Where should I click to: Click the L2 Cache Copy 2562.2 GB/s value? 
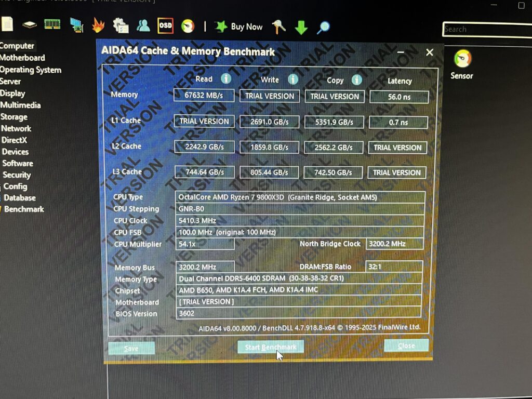[334, 148]
